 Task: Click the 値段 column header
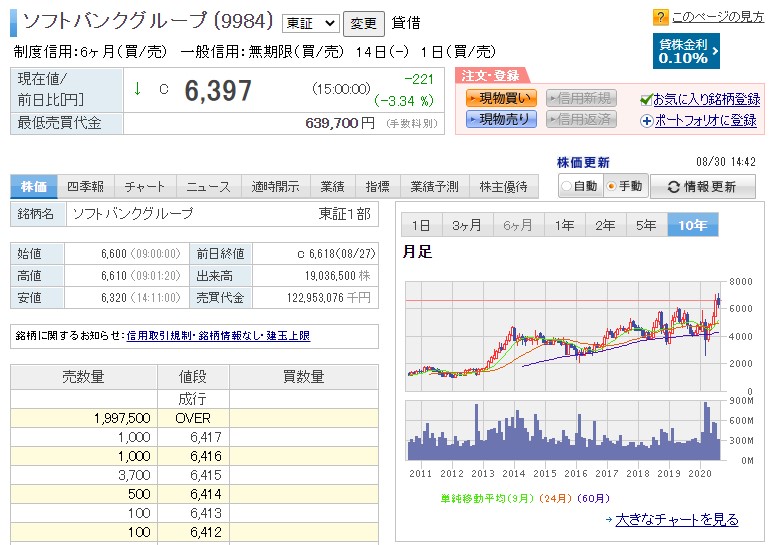[x=193, y=377]
